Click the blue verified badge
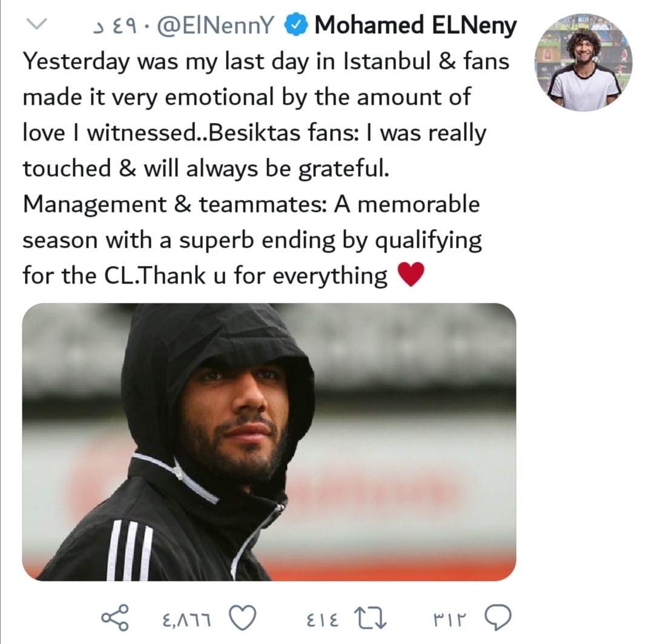 click(x=296, y=25)
